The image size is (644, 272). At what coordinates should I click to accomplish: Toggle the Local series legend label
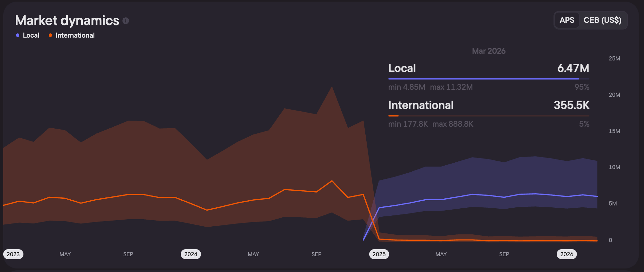[x=31, y=35]
